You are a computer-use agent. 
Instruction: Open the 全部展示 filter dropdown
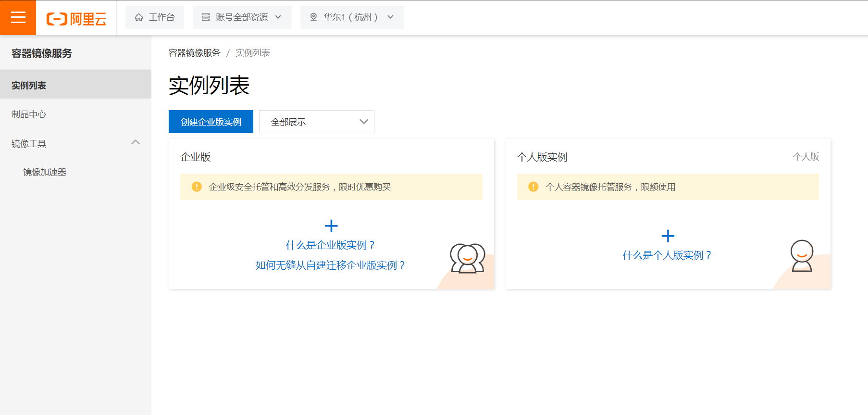point(317,122)
